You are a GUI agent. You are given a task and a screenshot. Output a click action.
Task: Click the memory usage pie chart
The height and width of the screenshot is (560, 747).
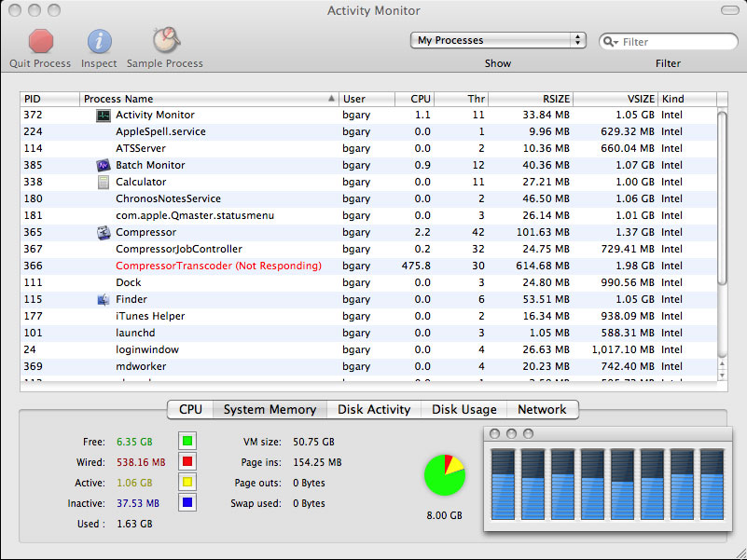click(445, 475)
